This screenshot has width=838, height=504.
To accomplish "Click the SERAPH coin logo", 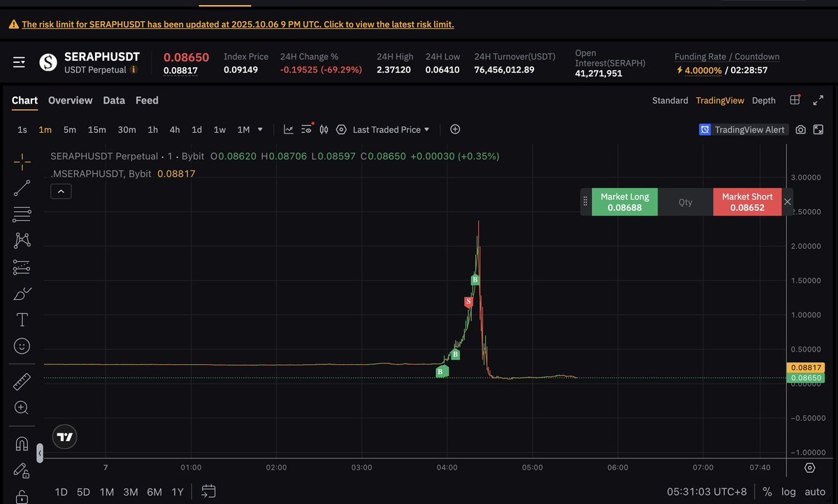I will coord(48,62).
